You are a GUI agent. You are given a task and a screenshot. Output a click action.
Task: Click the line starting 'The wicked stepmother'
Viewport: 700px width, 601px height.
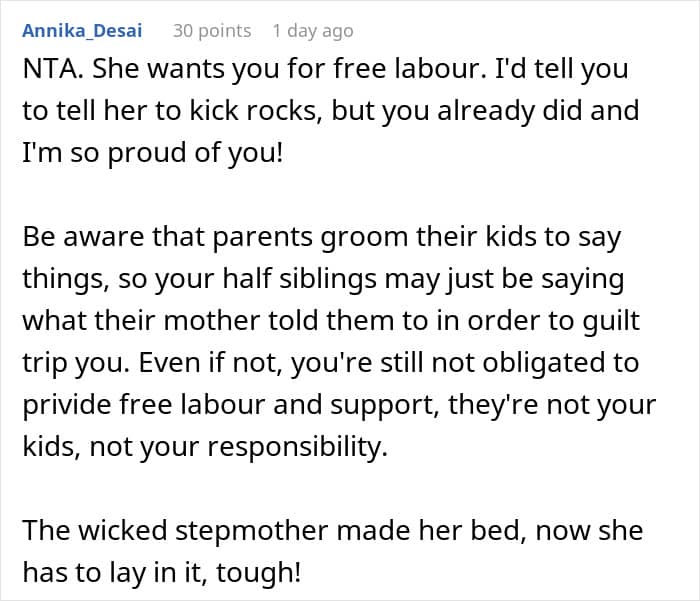(333, 530)
